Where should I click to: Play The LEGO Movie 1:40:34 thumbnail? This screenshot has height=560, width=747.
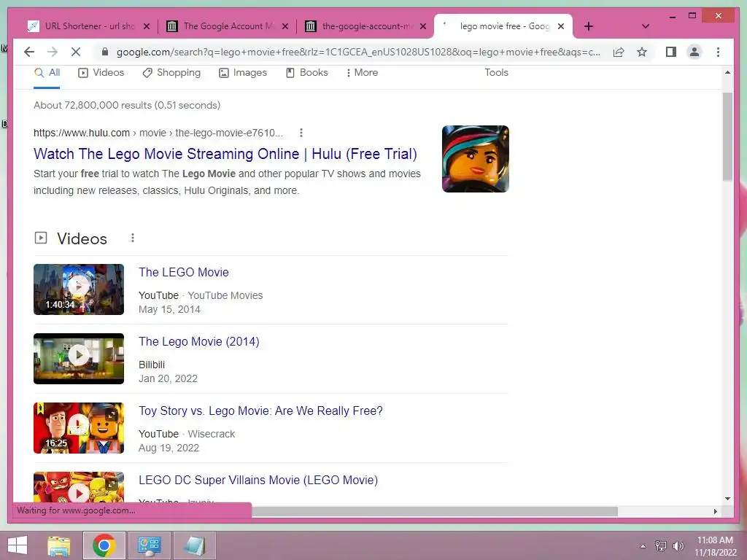click(x=79, y=289)
